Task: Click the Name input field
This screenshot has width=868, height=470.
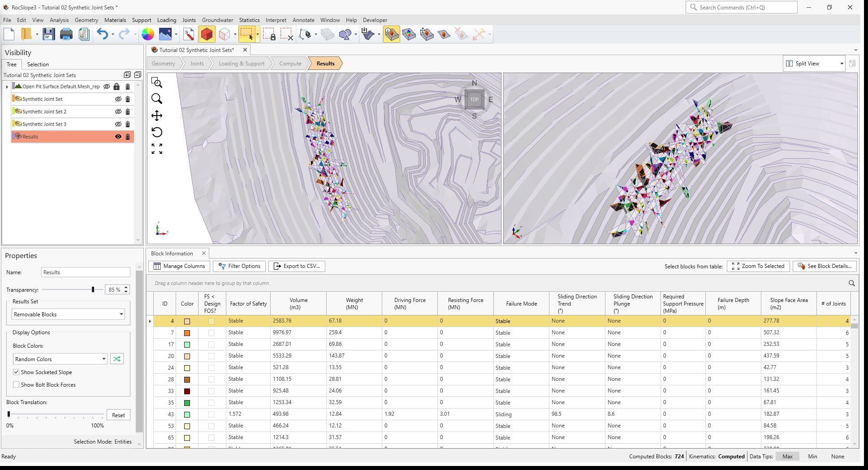Action: click(86, 272)
